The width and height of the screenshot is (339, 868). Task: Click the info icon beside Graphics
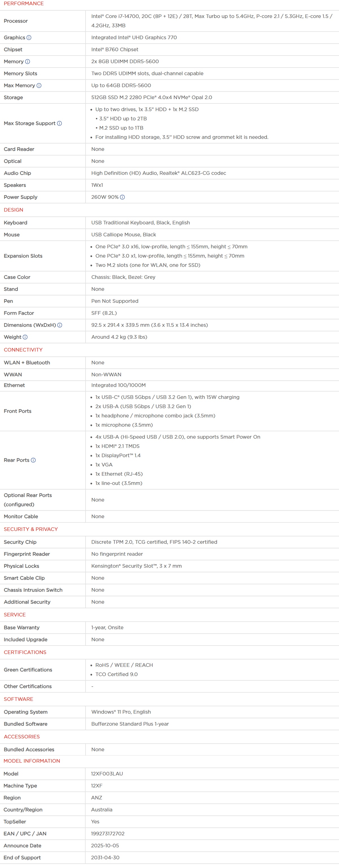[29, 38]
